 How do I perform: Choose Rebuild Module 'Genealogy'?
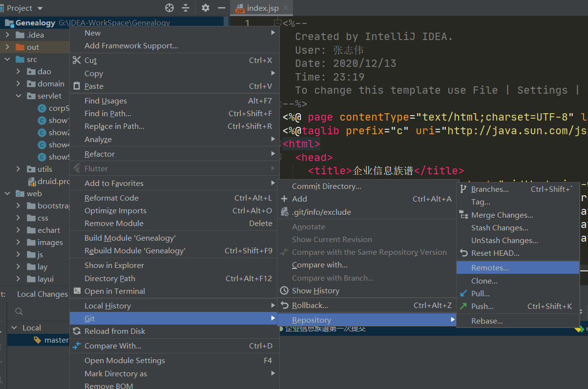[x=174, y=250]
